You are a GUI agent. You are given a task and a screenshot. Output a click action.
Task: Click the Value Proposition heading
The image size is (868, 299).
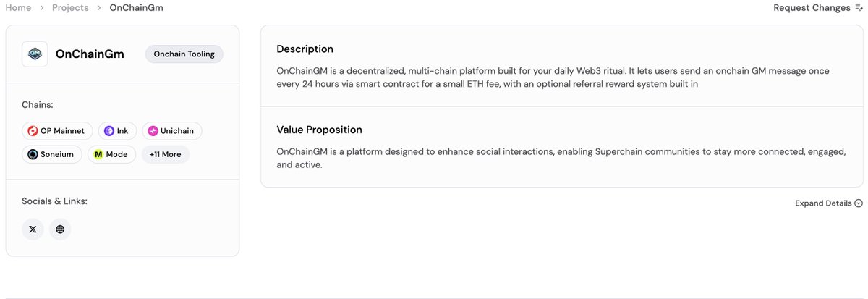click(319, 130)
